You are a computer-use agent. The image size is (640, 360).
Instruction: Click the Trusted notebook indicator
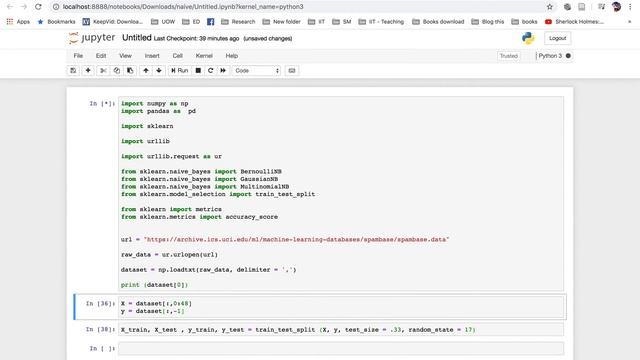[509, 56]
